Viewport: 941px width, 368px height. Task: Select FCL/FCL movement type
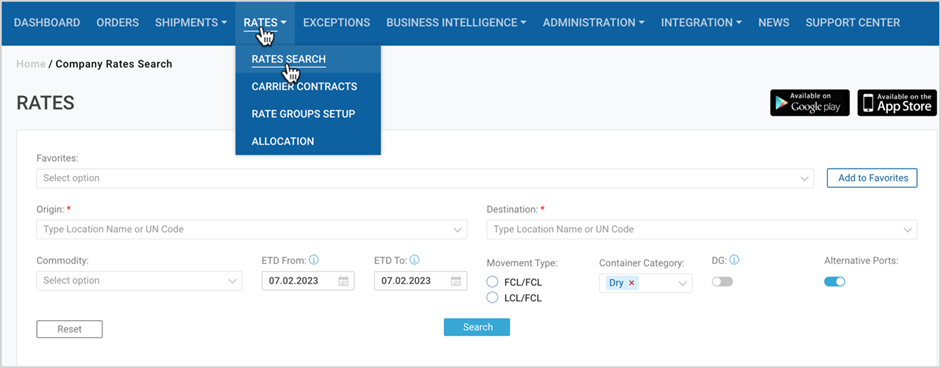click(x=492, y=282)
